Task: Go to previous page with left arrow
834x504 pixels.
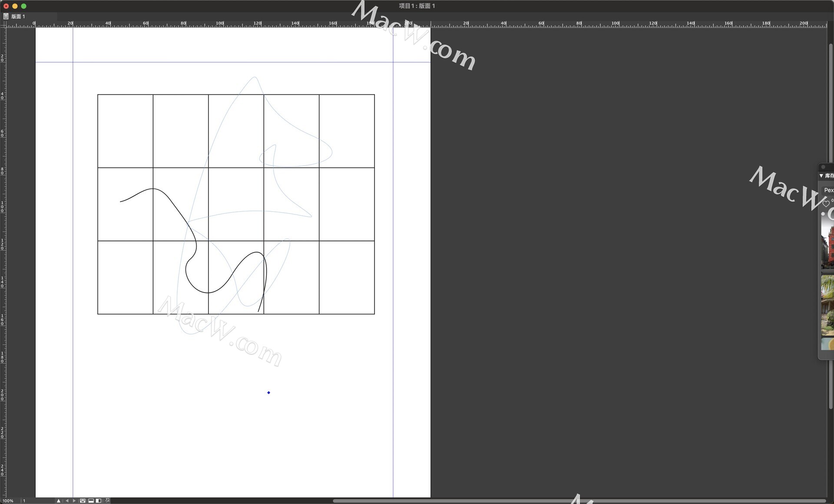Action: click(x=67, y=501)
